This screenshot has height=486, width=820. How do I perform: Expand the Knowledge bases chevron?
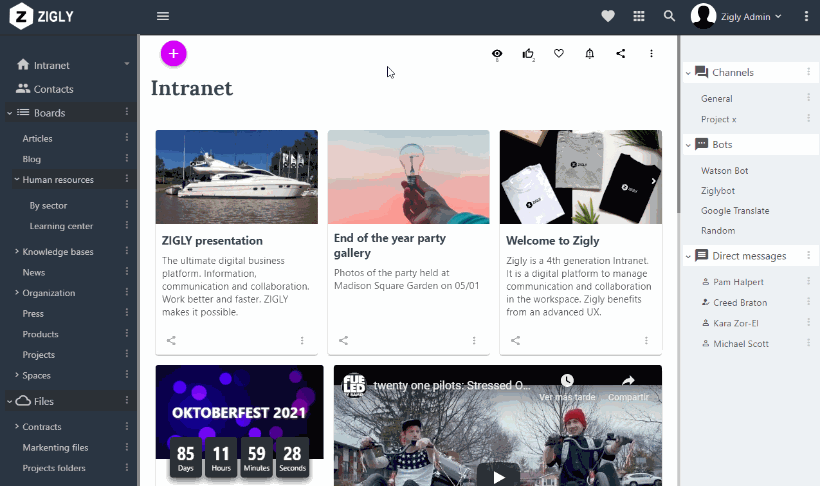point(17,251)
